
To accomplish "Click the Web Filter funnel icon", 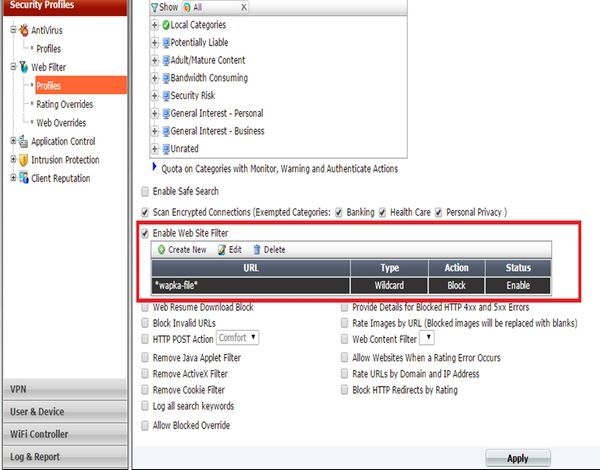I will pos(24,67).
